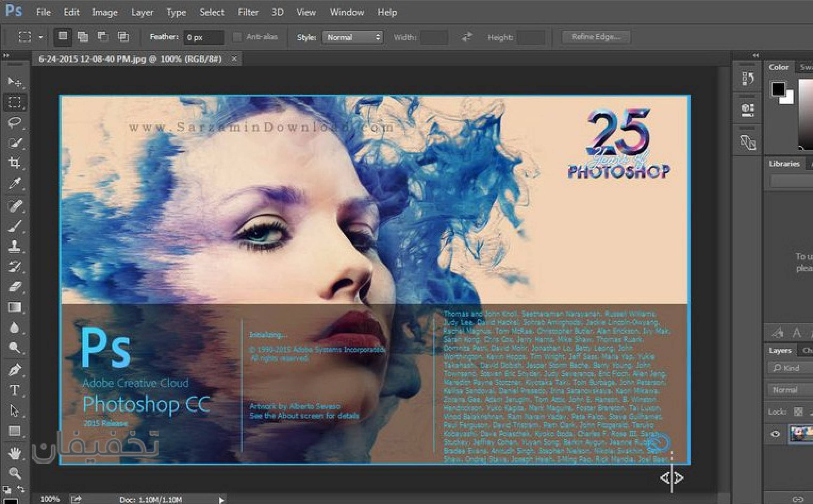Click the share icon in status bar

pos(76,499)
